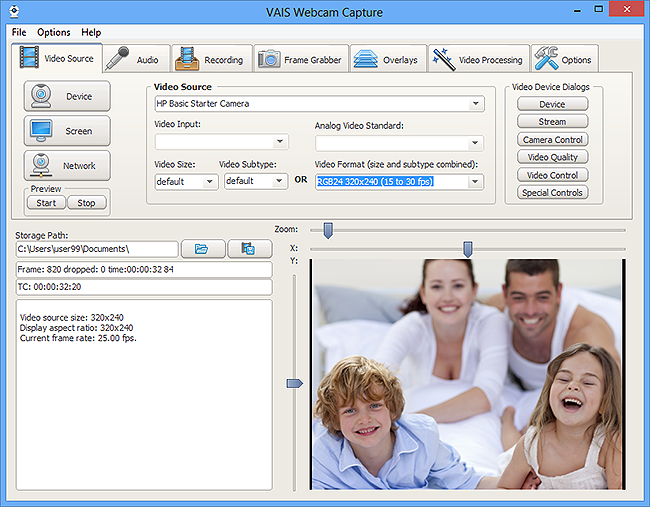The width and height of the screenshot is (650, 507).
Task: Click the Storage Path input field
Action: [97, 249]
